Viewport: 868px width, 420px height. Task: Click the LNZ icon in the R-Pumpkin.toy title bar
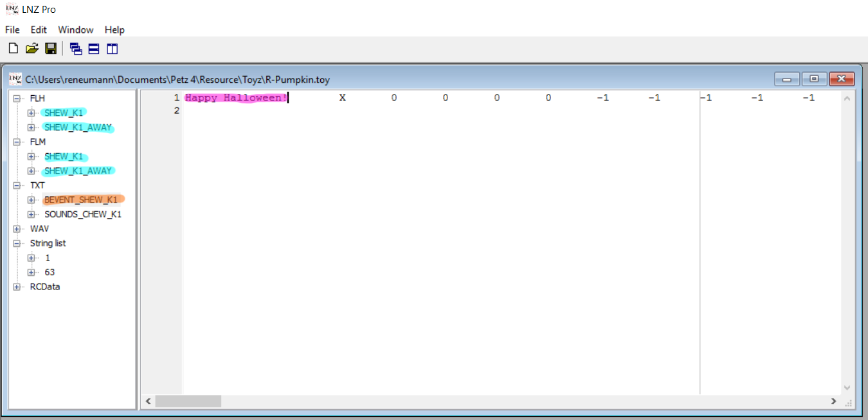pos(15,79)
